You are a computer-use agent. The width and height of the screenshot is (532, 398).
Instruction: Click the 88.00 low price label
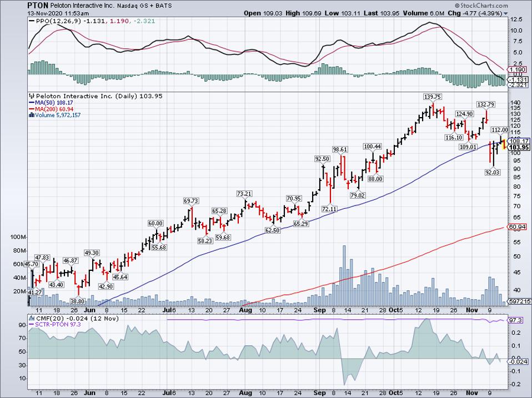coord(375,179)
